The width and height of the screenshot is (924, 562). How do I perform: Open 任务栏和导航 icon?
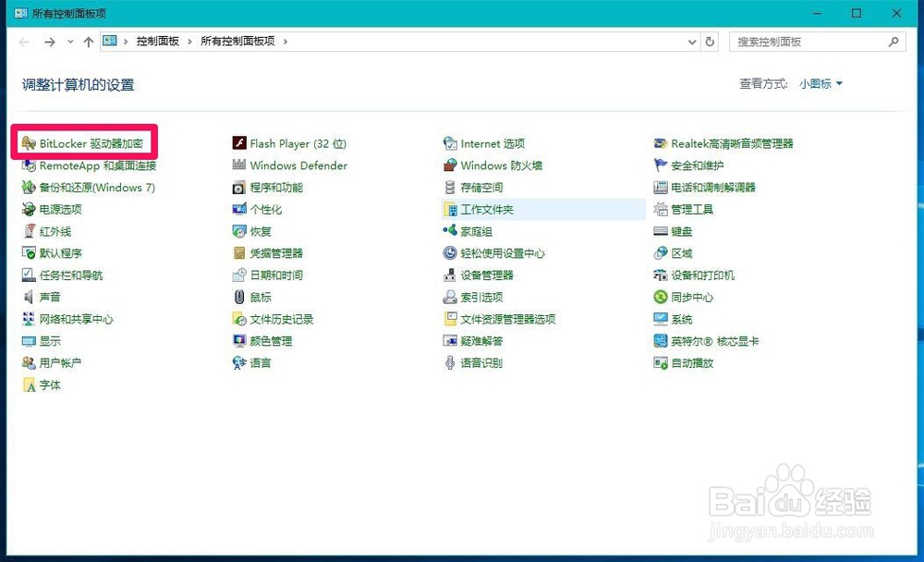tap(29, 275)
